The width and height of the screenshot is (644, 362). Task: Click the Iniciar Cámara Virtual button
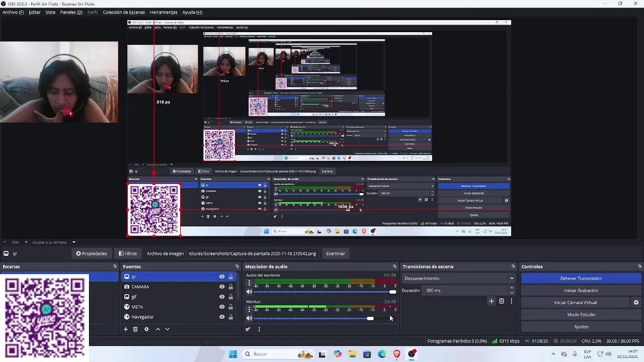coord(576,303)
